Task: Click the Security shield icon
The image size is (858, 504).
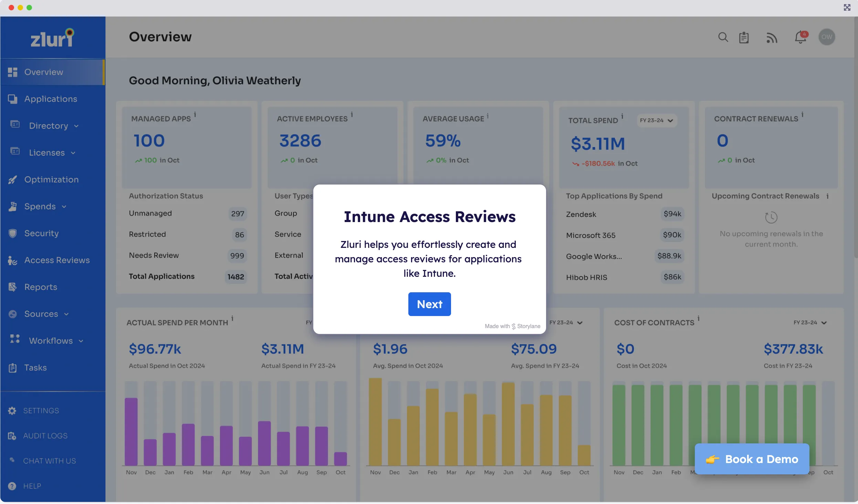Action: click(x=13, y=233)
